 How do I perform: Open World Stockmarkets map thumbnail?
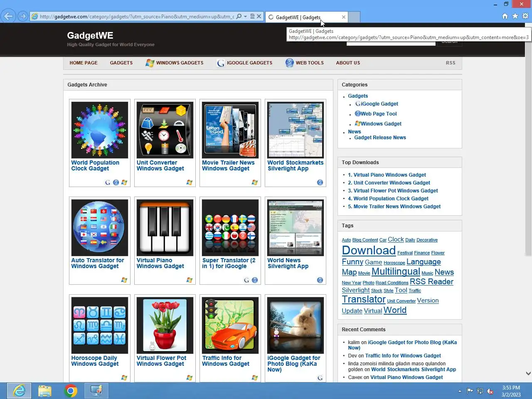click(296, 130)
